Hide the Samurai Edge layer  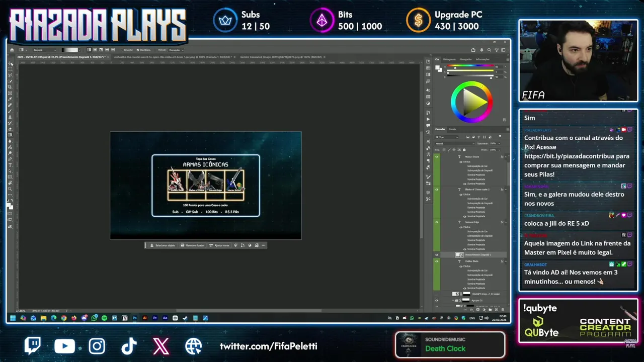(436, 222)
